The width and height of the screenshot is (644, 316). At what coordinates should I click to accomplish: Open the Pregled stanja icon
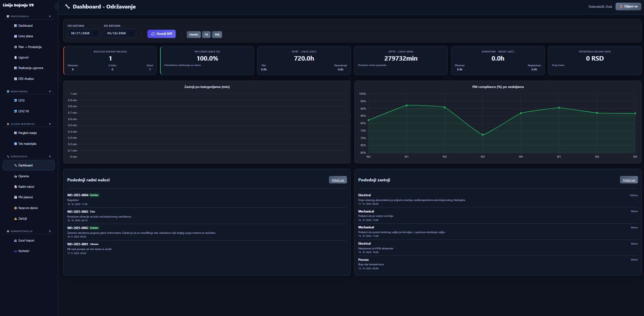[x=15, y=133]
